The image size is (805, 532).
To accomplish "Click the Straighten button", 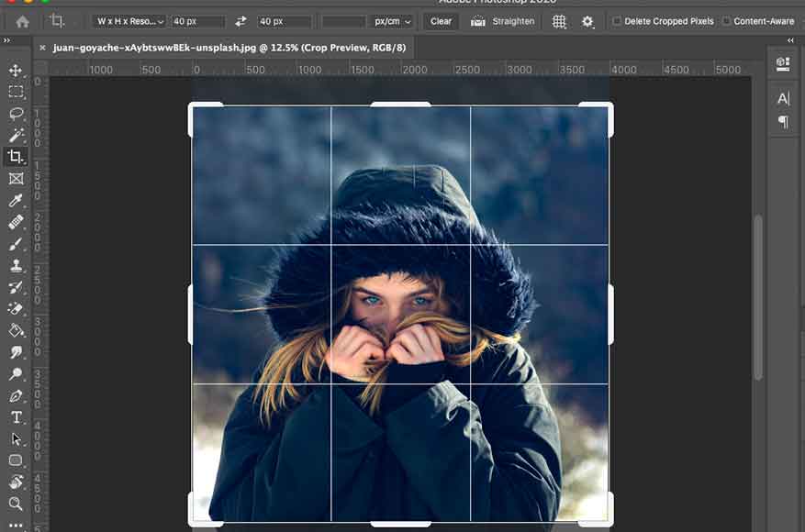I will click(x=503, y=21).
